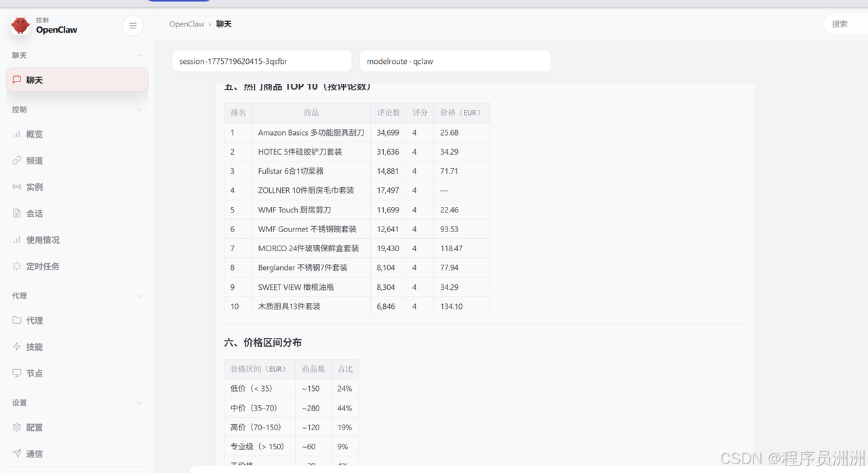Click the OpenClaw breadcrumb link
The image size is (868, 473).
click(186, 24)
